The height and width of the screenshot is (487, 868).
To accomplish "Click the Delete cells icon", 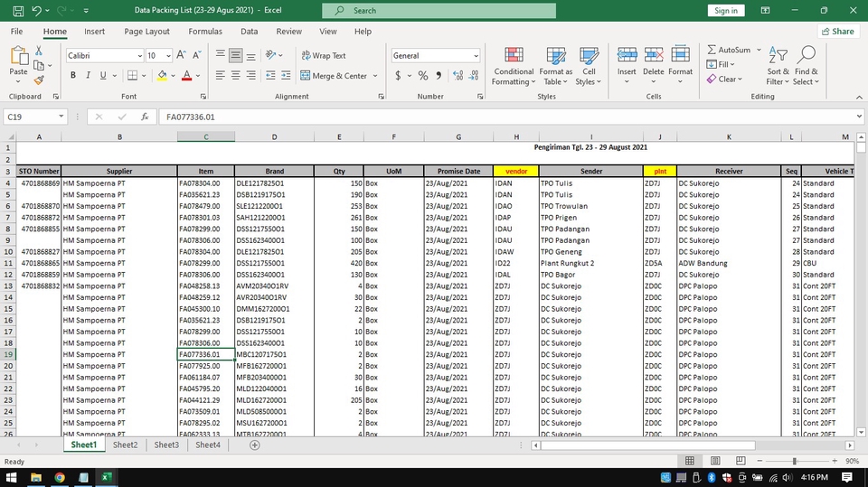I will [x=653, y=55].
